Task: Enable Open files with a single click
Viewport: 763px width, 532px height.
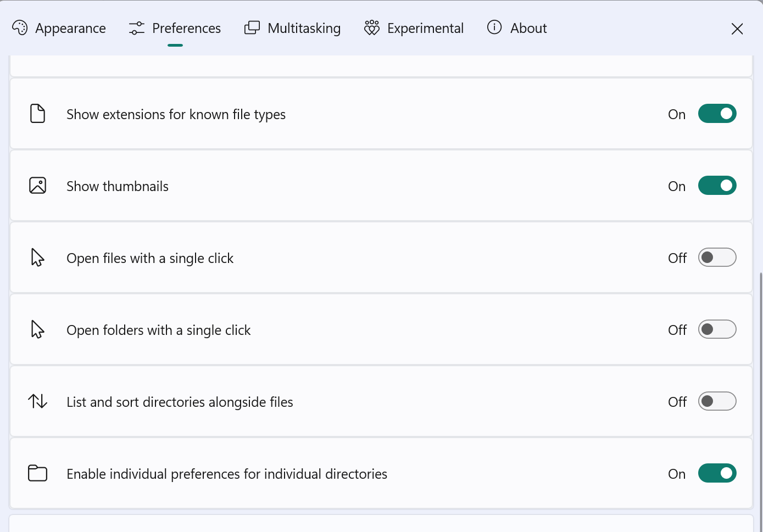Action: click(x=717, y=257)
